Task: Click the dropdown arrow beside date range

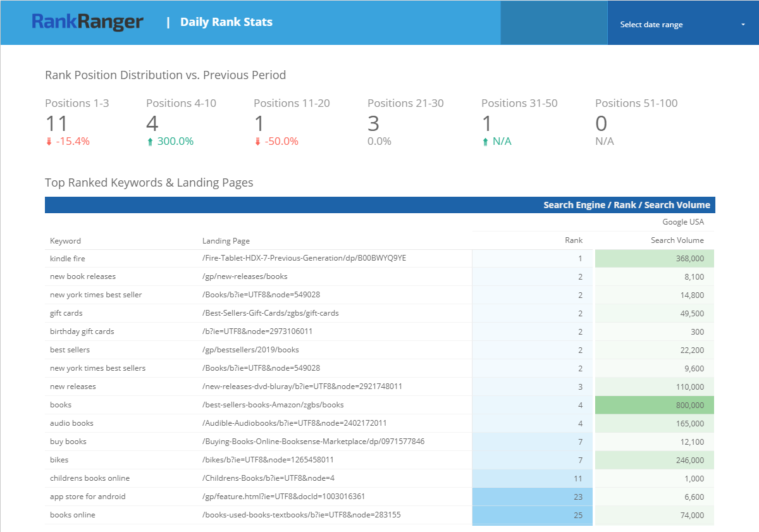Action: (743, 25)
